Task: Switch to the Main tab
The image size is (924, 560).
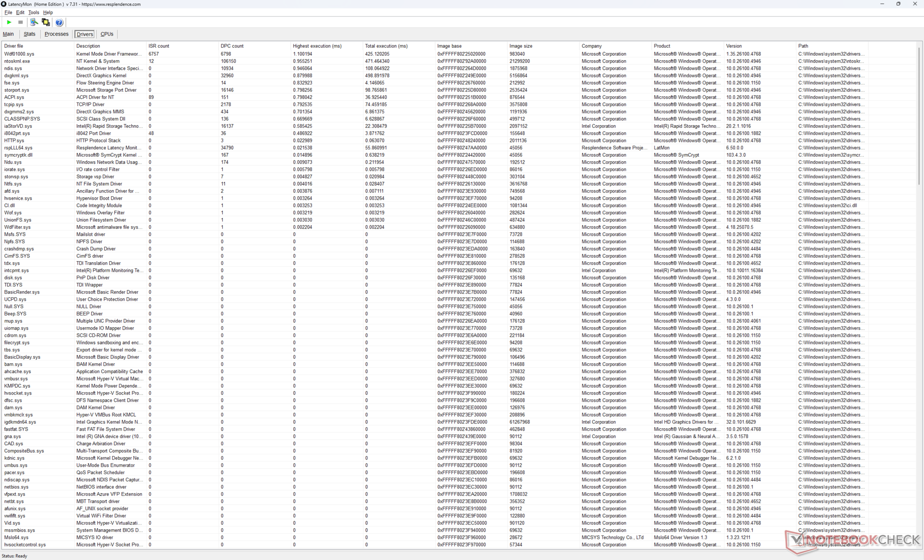Action: pos(8,34)
